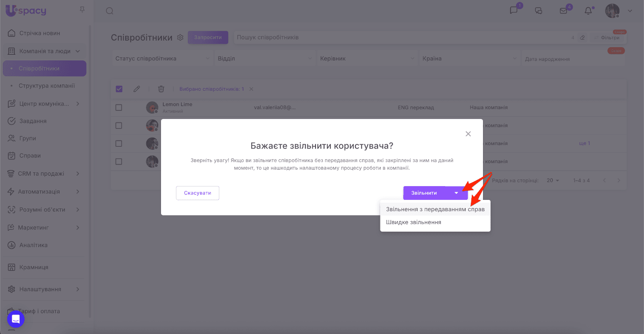The image size is (644, 334).
Task: Clear the selection with the X icon
Action: [x=252, y=89]
